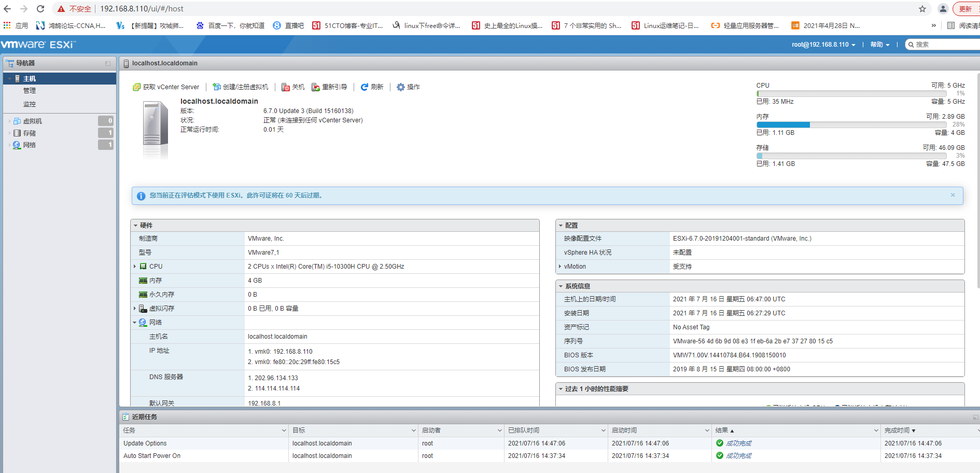980x473 pixels.
Task: Expand the 虚拟机 tree arrow
Action: click(9, 121)
